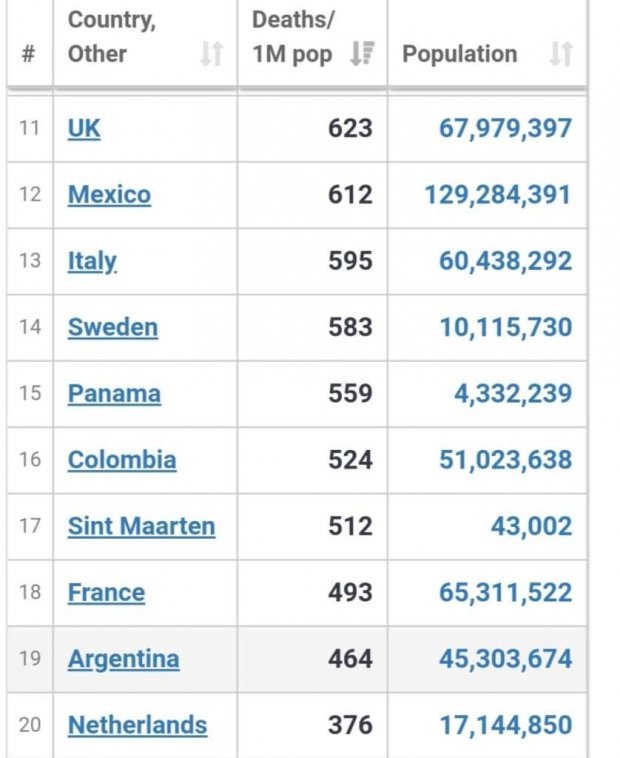This screenshot has height=758, width=620.
Task: Sort by Deaths/1M pop descending icon
Action: point(362,54)
